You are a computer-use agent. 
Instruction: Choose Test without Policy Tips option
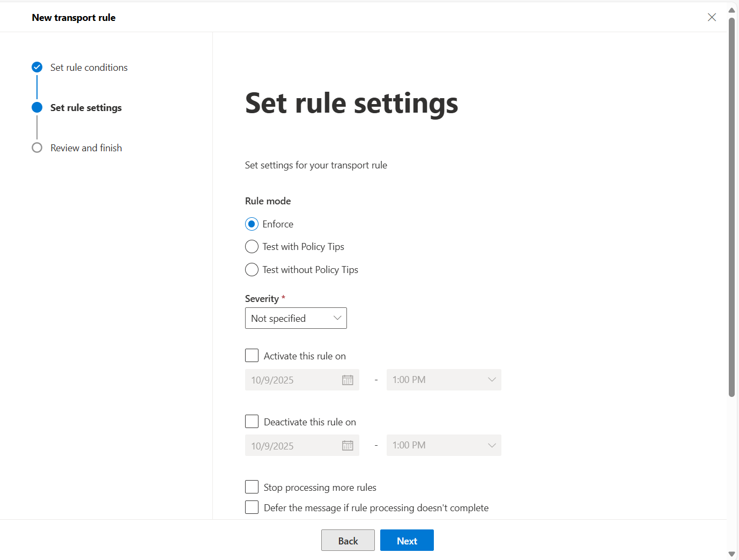(252, 270)
